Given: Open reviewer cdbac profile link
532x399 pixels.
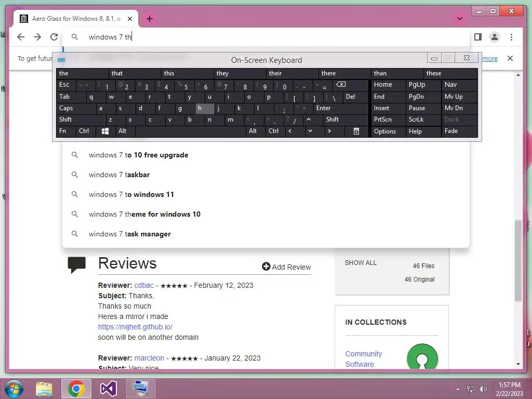Looking at the screenshot, I should click(144, 285).
